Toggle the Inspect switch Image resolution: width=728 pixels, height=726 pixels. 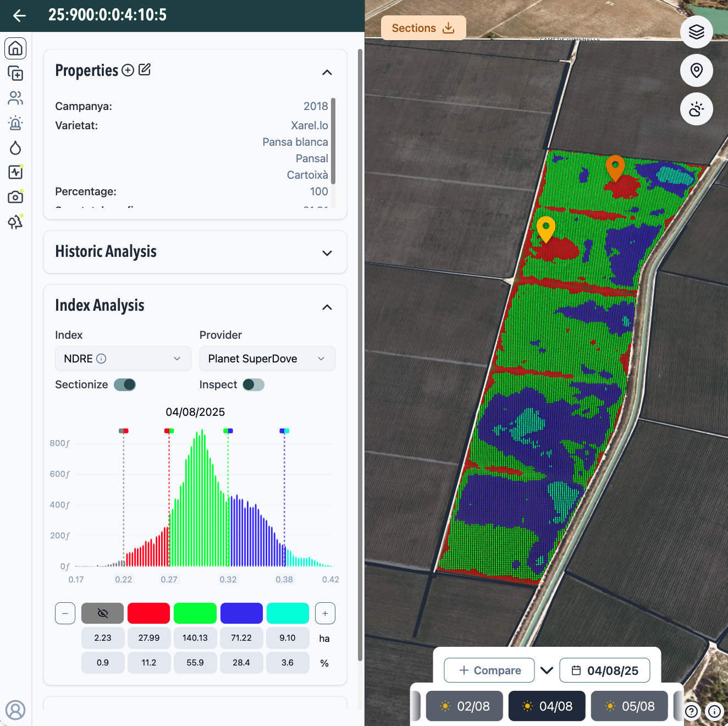(x=253, y=384)
